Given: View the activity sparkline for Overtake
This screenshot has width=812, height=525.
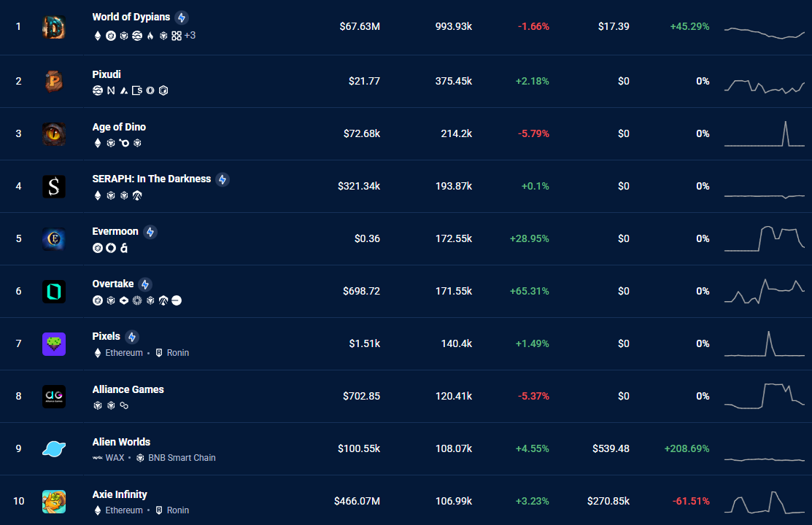Looking at the screenshot, I should [x=765, y=292].
